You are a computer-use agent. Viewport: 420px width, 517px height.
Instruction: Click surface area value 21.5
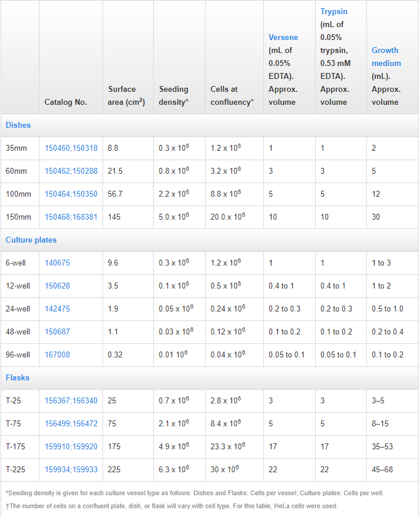pos(115,171)
